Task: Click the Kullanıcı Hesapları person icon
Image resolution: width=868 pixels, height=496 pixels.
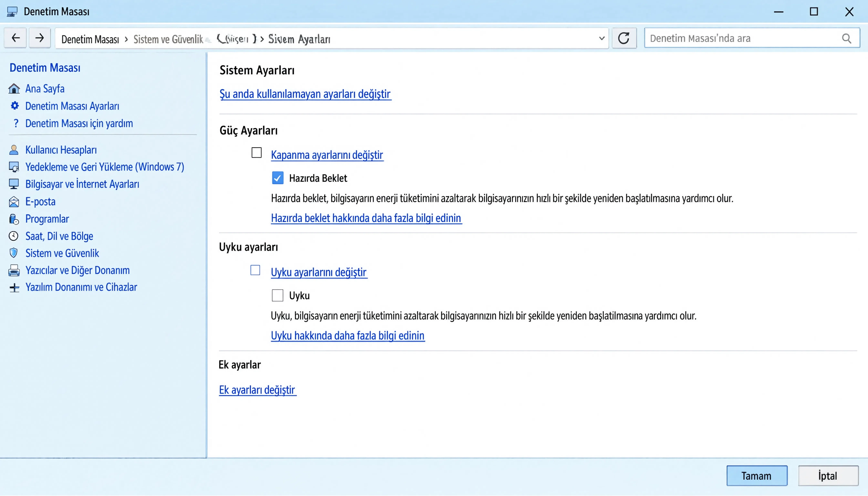Action: [x=14, y=150]
